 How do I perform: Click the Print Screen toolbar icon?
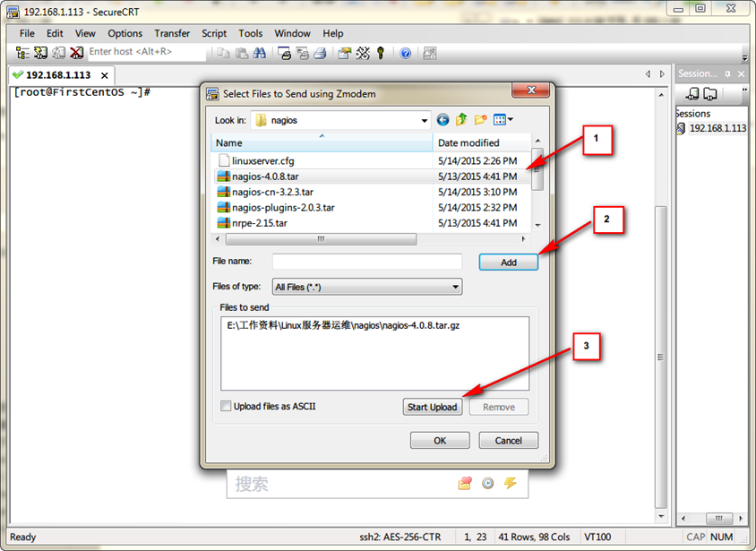[285, 53]
